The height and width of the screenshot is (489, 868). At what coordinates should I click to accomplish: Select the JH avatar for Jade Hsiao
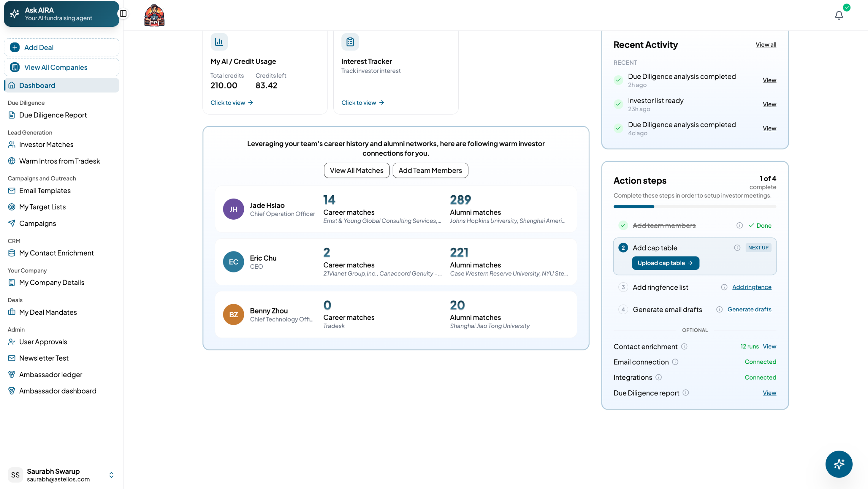(233, 209)
